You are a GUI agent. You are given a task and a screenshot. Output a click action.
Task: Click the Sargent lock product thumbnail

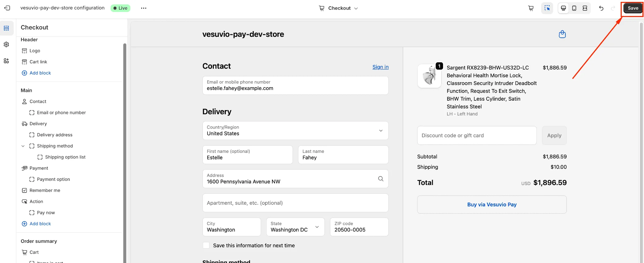(x=429, y=76)
